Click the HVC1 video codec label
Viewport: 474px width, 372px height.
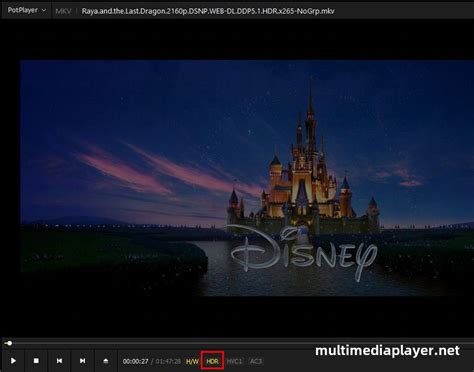click(x=234, y=361)
